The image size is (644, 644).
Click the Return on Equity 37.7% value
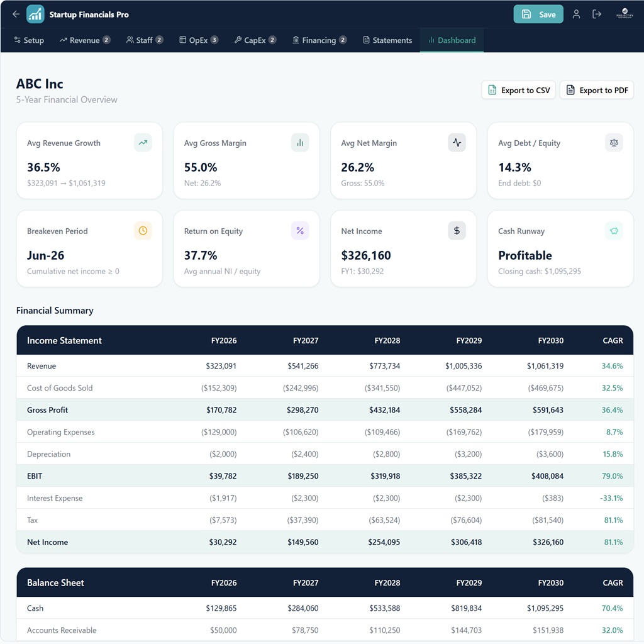[x=201, y=255]
